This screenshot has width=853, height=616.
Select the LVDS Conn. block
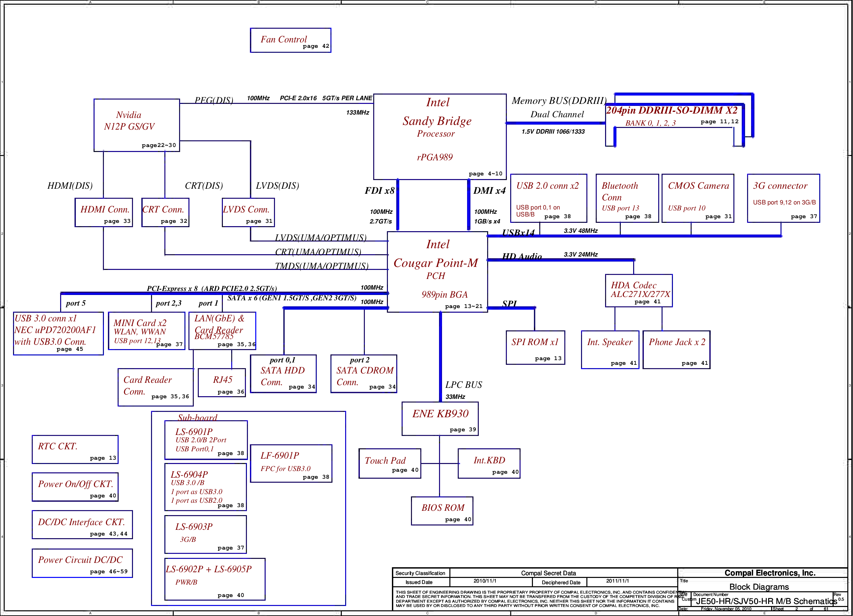click(x=248, y=212)
